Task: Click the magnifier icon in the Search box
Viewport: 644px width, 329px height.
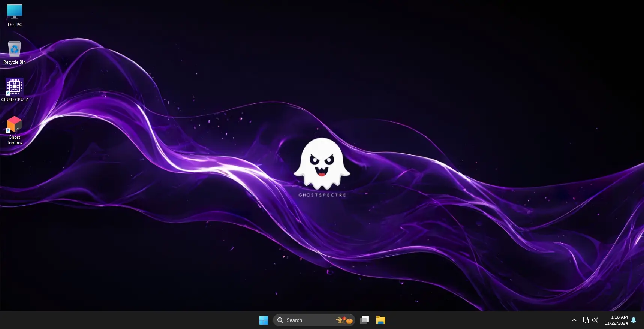Action: pyautogui.click(x=280, y=320)
